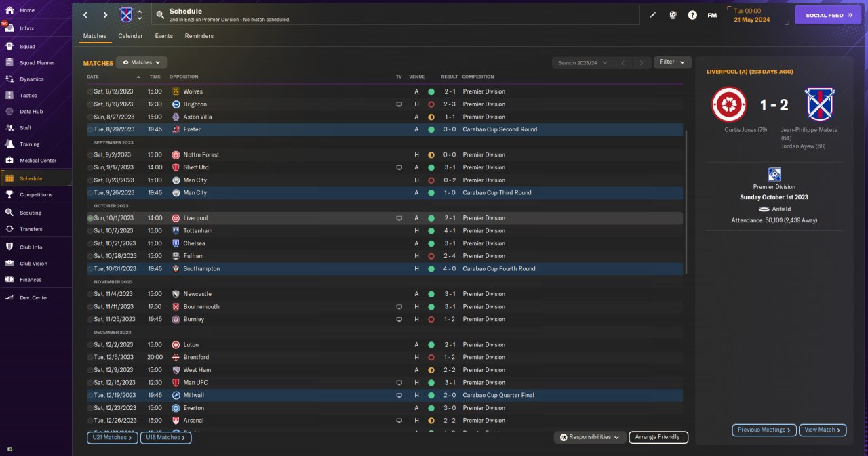Go to next season arrow

[x=642, y=62]
